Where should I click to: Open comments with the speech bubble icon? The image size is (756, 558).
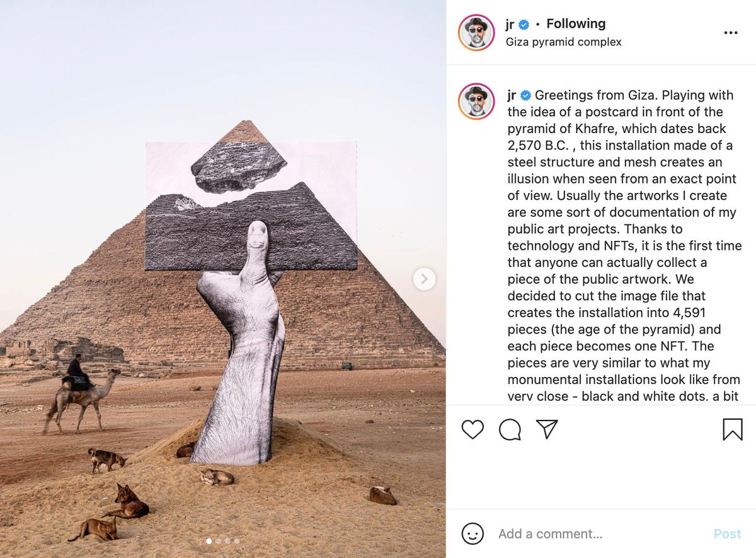coord(510,429)
